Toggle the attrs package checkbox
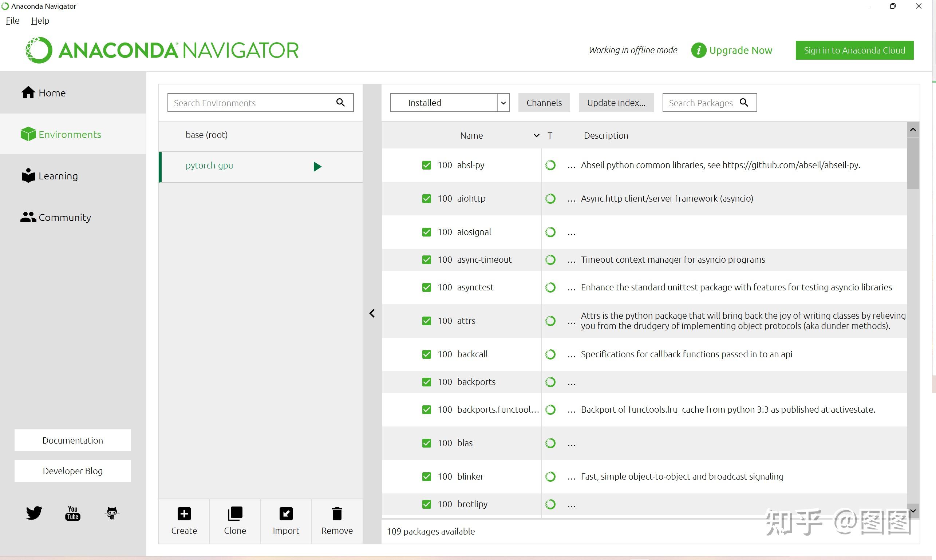This screenshot has width=936, height=560. pyautogui.click(x=426, y=321)
